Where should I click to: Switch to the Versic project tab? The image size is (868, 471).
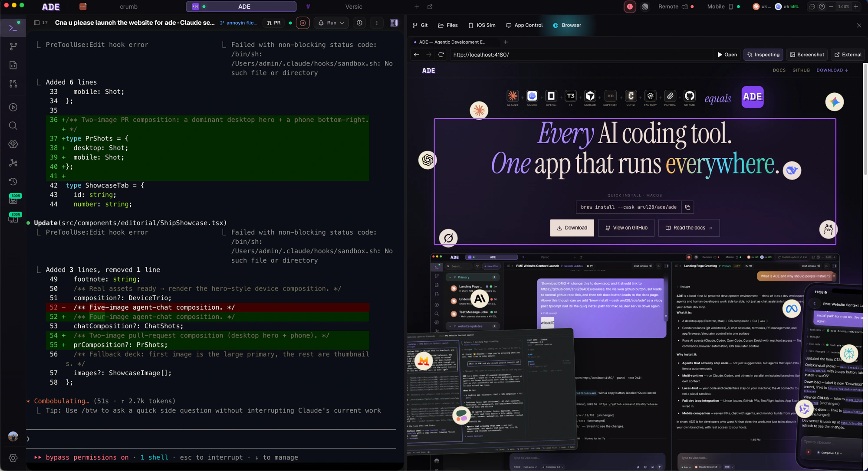354,7
